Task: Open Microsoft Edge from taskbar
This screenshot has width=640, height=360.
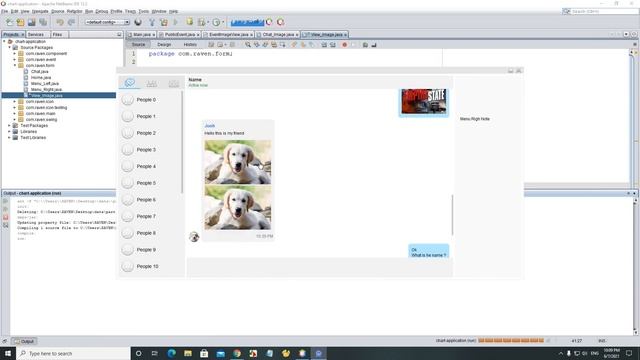Action: click(171, 353)
